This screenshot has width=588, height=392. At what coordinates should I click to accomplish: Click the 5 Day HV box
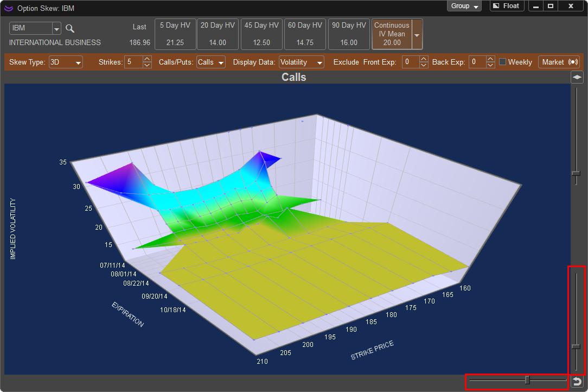pos(176,34)
